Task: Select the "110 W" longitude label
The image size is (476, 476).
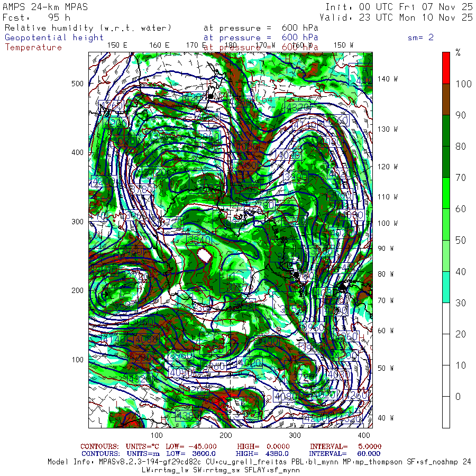Action: (387, 197)
